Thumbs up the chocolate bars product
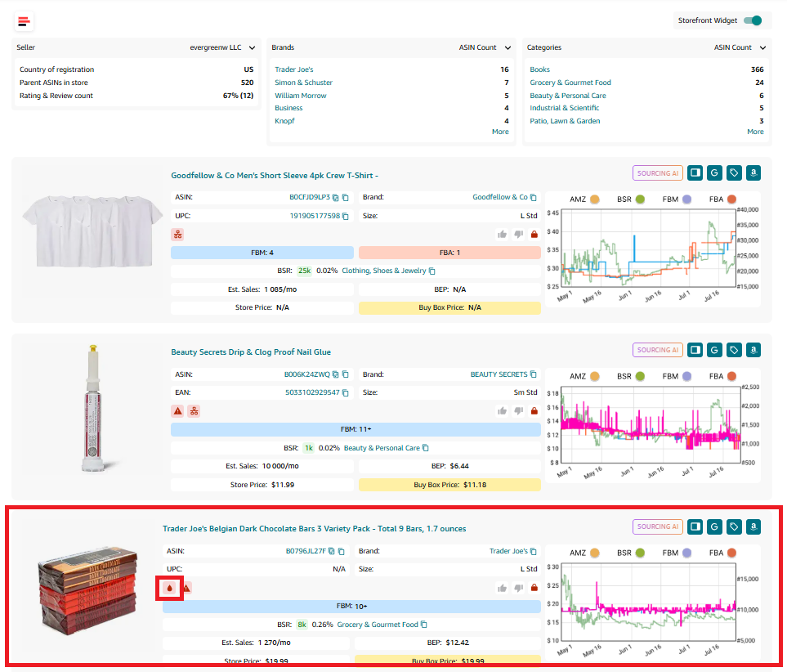This screenshot has height=672, width=787. tap(502, 587)
